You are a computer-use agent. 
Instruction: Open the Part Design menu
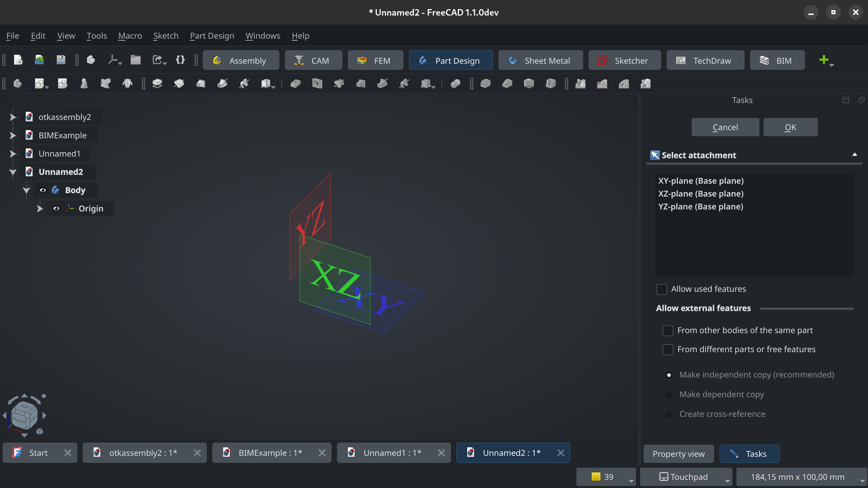click(x=212, y=36)
